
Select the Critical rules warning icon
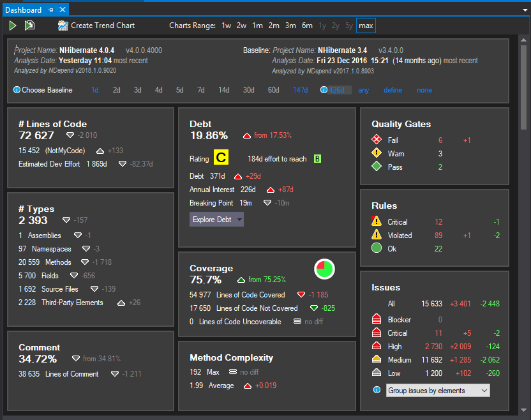[377, 221]
